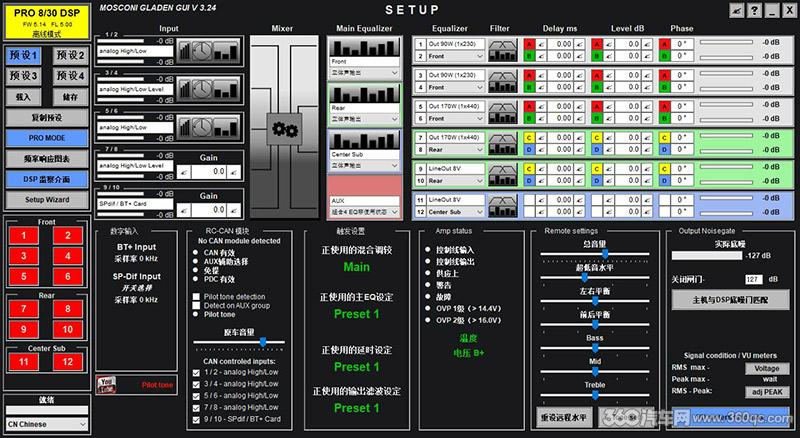Open the filter icon for channels 3/4
The height and width of the screenshot is (438, 800).
(503, 81)
